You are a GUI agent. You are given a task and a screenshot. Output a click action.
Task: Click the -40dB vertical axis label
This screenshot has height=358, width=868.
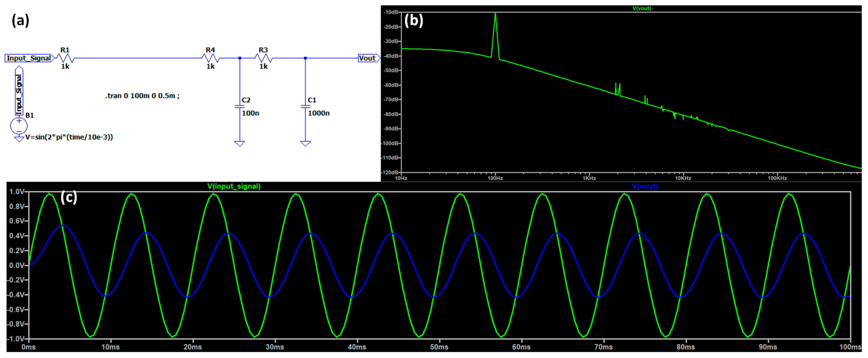[391, 56]
